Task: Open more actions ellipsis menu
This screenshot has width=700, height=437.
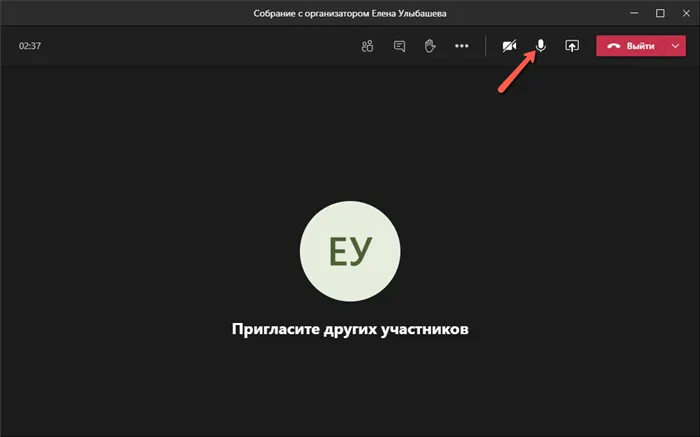Action: click(462, 46)
